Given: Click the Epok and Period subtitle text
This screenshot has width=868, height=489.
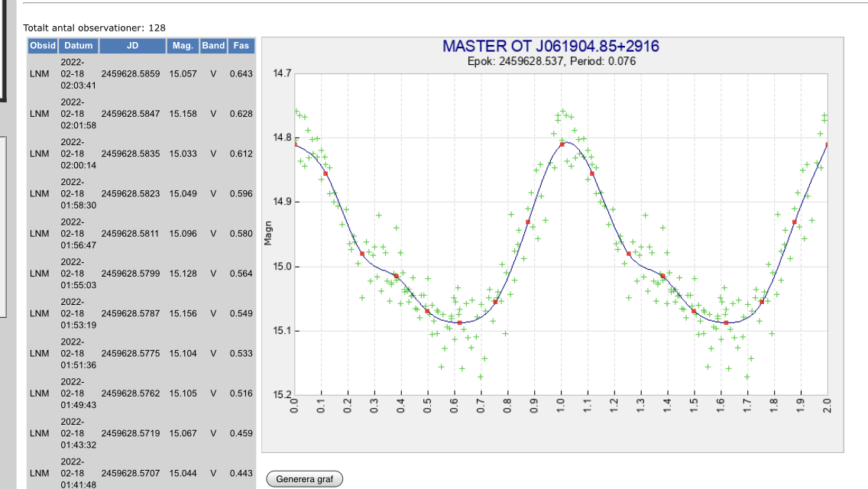Looking at the screenshot, I should (x=551, y=61).
